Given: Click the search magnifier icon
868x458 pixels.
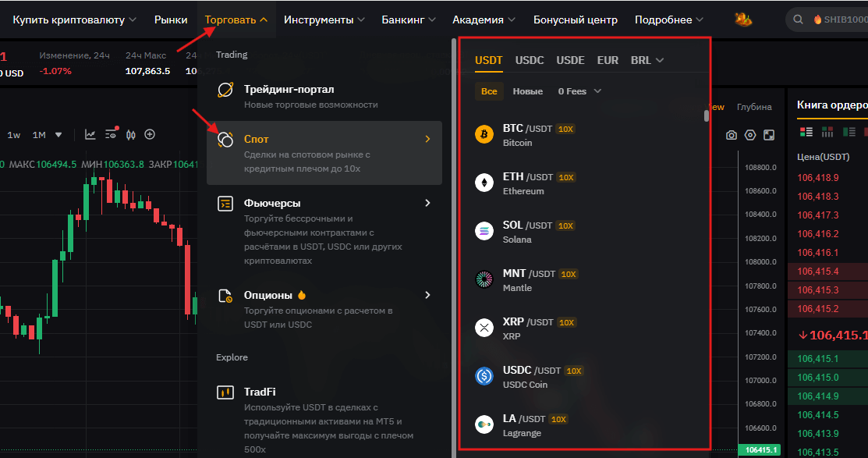Looking at the screenshot, I should [x=798, y=20].
